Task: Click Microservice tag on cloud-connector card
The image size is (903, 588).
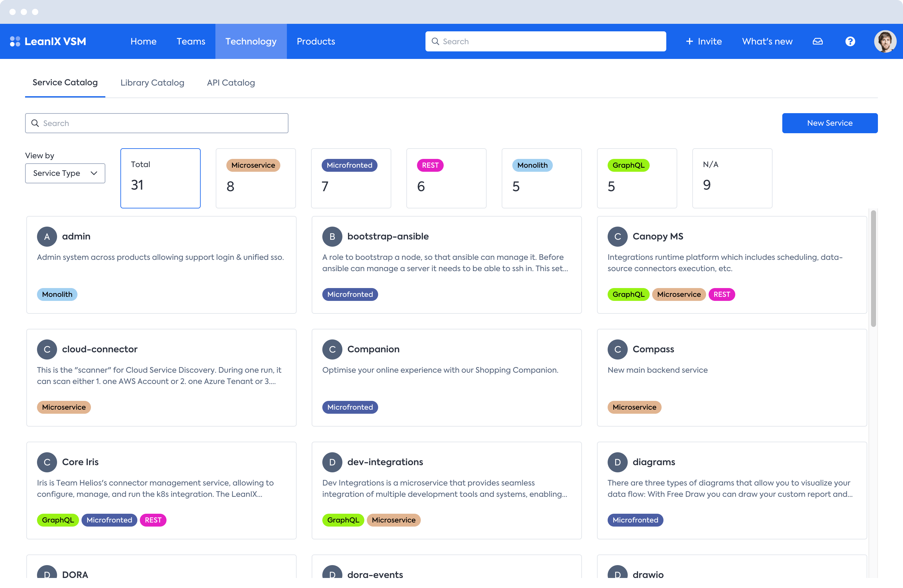Action: click(x=64, y=407)
